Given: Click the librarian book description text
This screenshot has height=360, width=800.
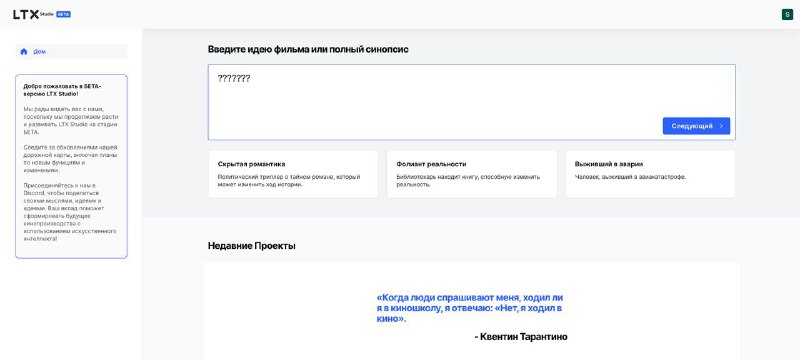Looking at the screenshot, I should pyautogui.click(x=468, y=181).
